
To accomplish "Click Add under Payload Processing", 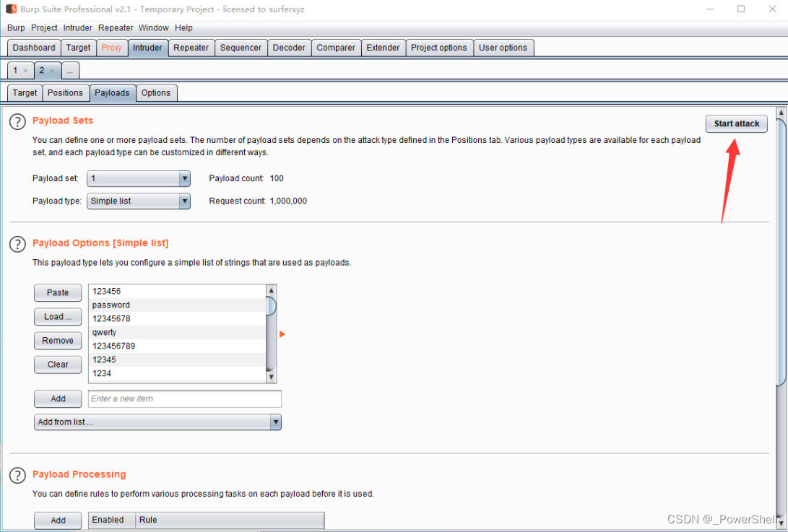I will tap(58, 520).
